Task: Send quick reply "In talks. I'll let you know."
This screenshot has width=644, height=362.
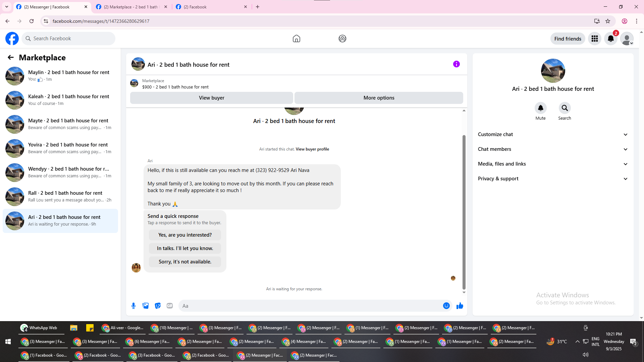Action: tap(185, 248)
